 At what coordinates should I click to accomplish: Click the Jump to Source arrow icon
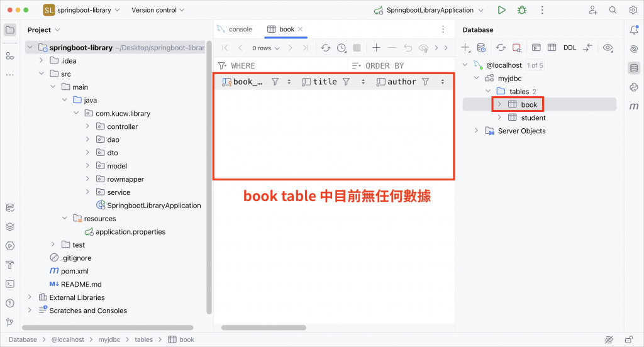pyautogui.click(x=588, y=48)
